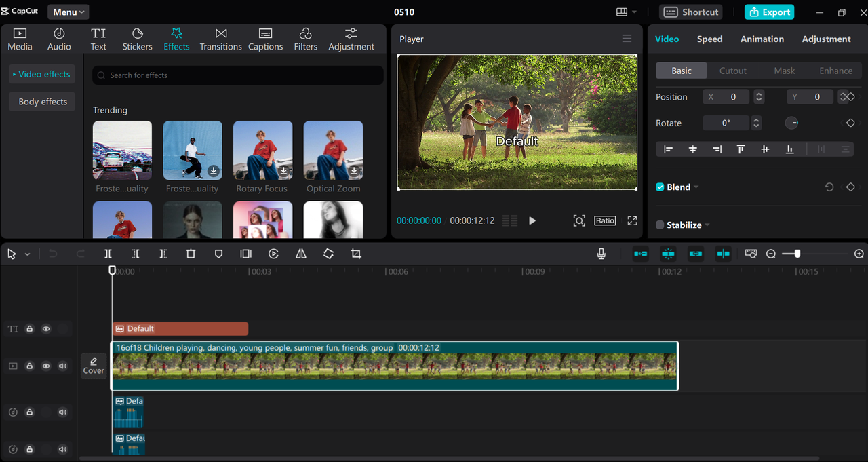Hide the text track with eye icon
Viewport: 868px width, 462px height.
coord(46,329)
